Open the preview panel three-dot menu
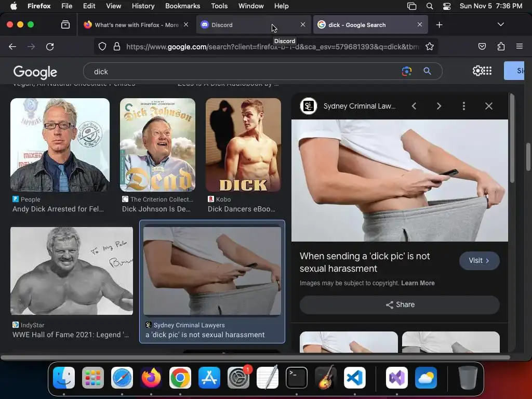 pyautogui.click(x=464, y=106)
